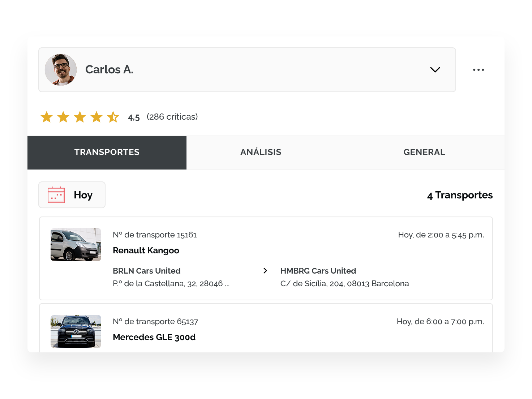
Task: Select HMBRG Cars United destination
Action: click(x=318, y=271)
